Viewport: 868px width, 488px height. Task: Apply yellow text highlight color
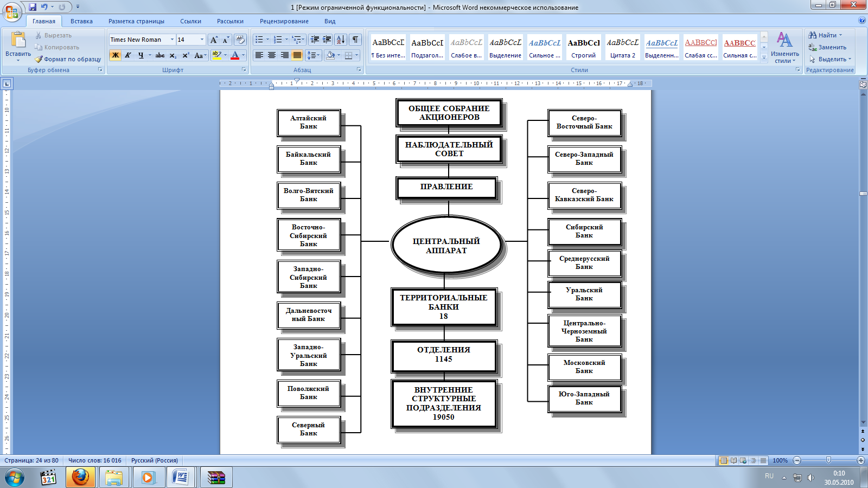pos(216,55)
